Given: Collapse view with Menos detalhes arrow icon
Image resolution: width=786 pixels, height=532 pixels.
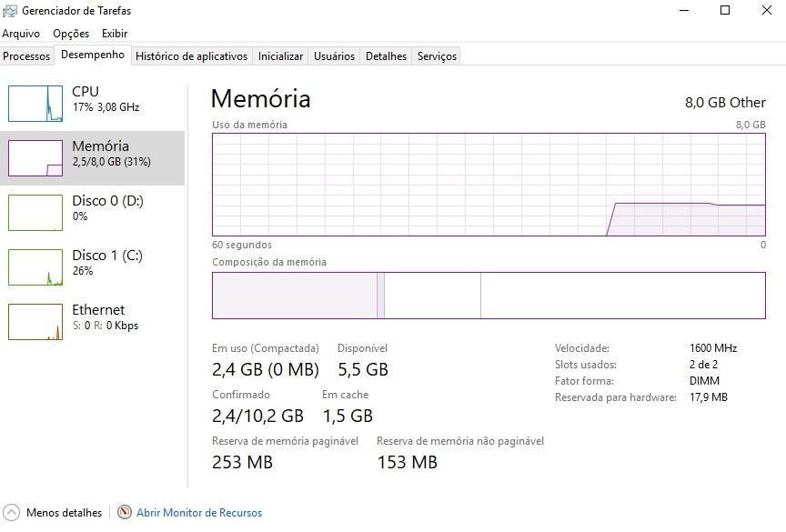Looking at the screenshot, I should [11, 513].
